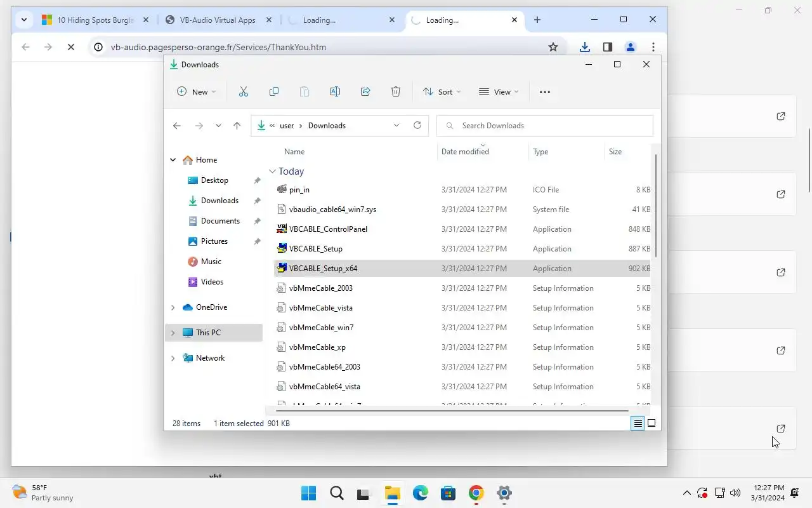The height and width of the screenshot is (508, 812).
Task: Collapse the Today file group
Action: coord(272,171)
